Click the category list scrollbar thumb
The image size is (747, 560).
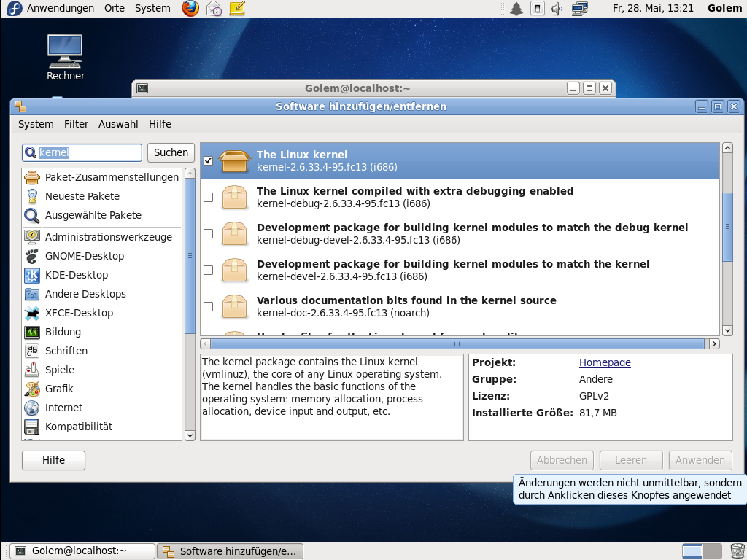coord(190,256)
